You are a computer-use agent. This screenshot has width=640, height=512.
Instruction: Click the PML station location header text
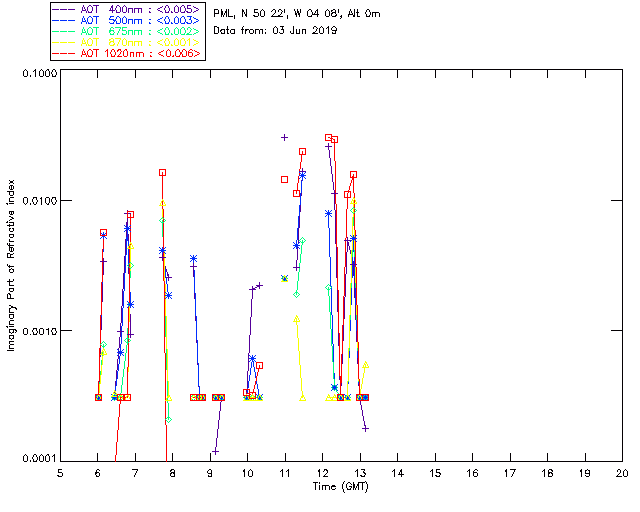coord(297,14)
